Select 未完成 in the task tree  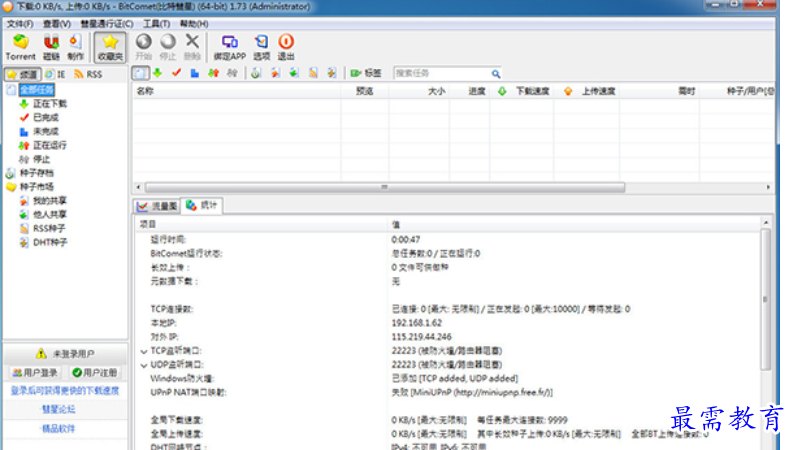tap(45, 132)
